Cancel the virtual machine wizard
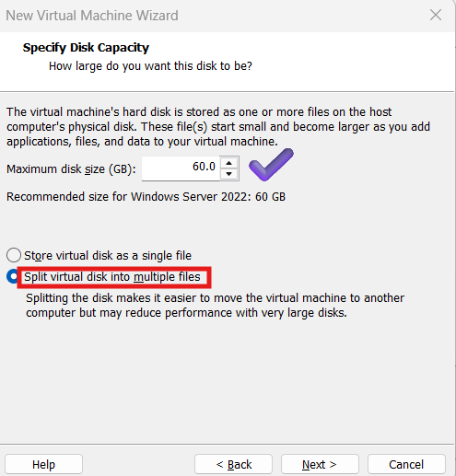The image size is (456, 476). coord(406,464)
